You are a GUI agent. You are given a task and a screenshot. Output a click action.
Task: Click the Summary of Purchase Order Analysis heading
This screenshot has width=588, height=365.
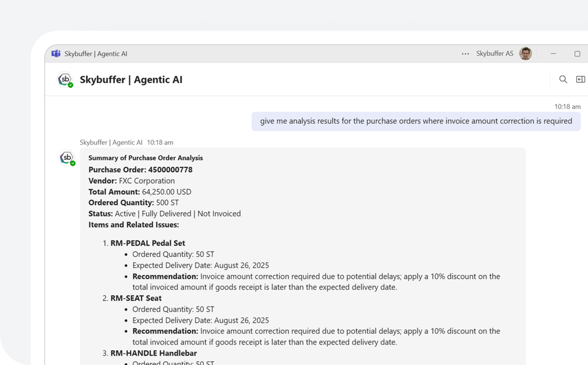(x=145, y=158)
